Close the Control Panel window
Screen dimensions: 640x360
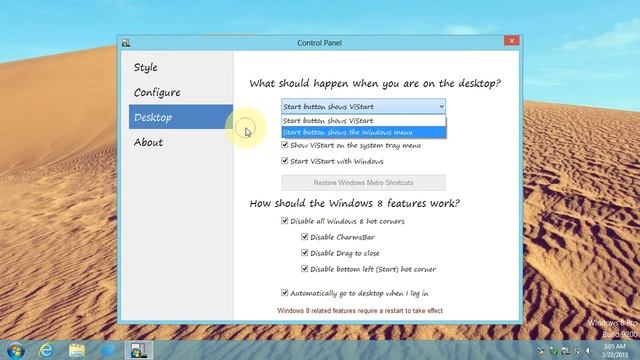click(x=511, y=40)
